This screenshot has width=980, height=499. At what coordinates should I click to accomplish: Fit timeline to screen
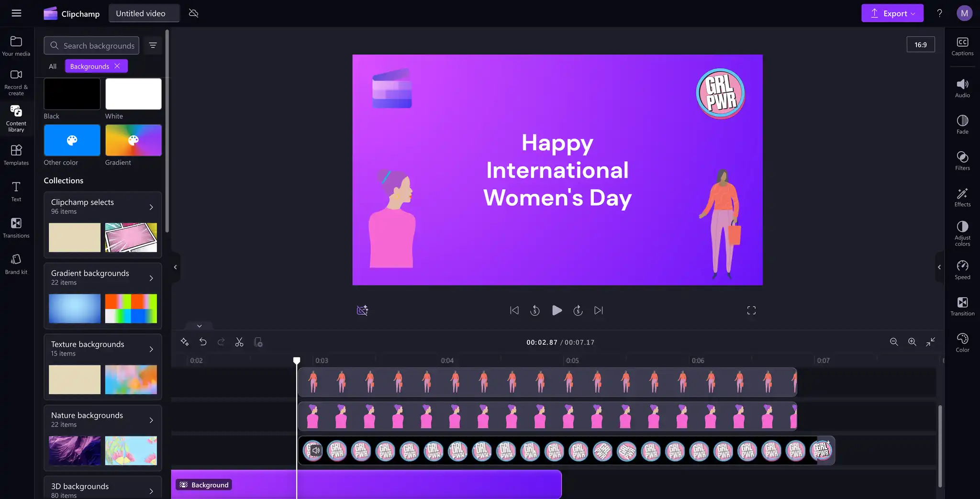(x=930, y=342)
